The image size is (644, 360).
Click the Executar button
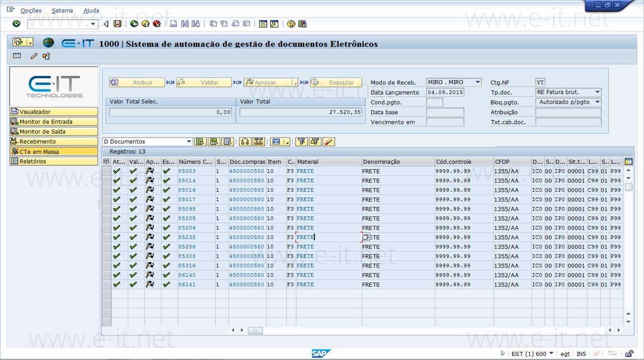[x=336, y=82]
